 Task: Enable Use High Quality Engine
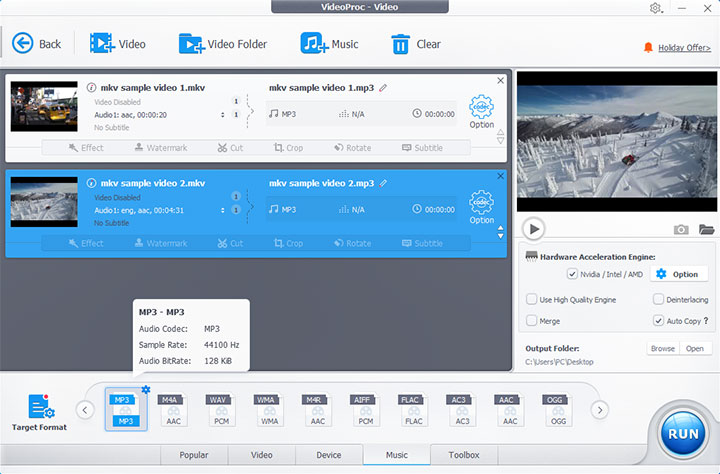pos(532,299)
